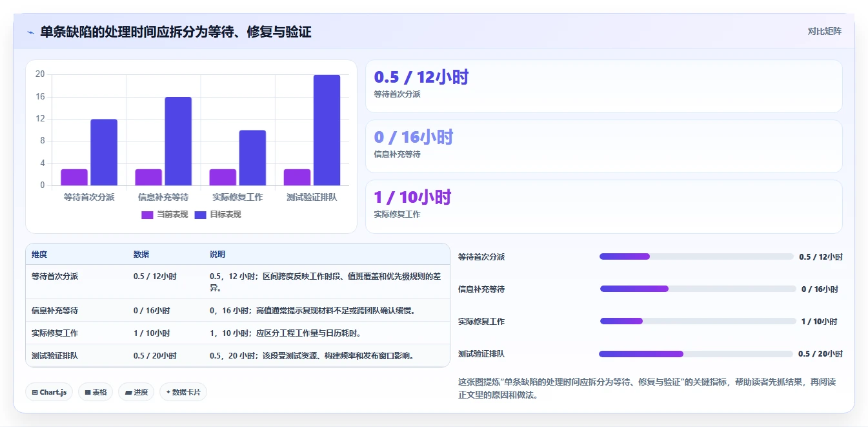Image resolution: width=868 pixels, height=427 pixels.
Task: Click the description starting 0.5，12 小时
Action: pyautogui.click(x=325, y=282)
